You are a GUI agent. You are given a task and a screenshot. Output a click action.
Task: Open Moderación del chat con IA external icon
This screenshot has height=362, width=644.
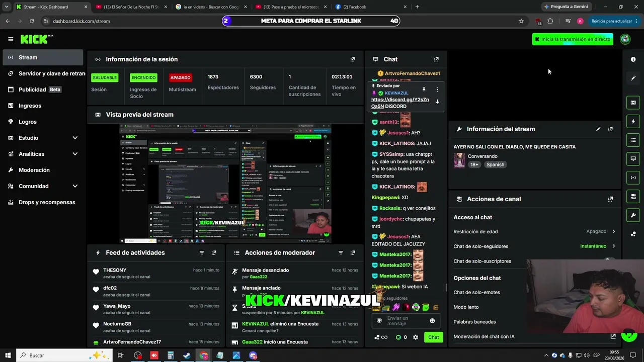click(613, 336)
